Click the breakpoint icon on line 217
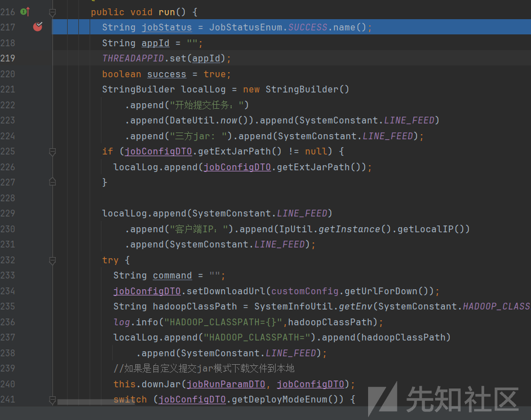The width and height of the screenshot is (531, 420). coord(38,26)
